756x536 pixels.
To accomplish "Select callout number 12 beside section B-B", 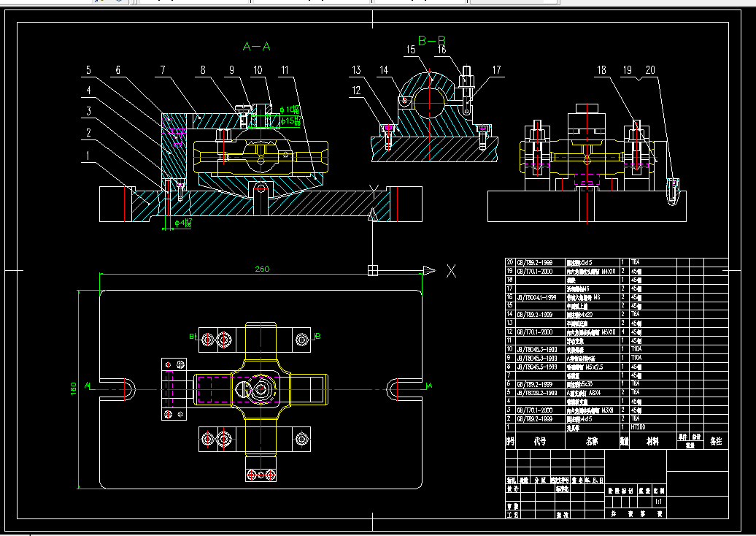I will [356, 91].
